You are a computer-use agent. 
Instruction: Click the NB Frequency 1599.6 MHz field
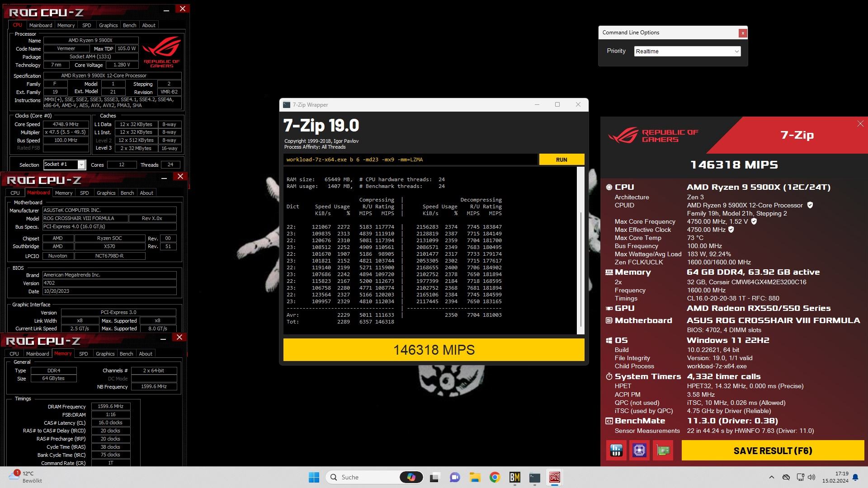(x=154, y=387)
